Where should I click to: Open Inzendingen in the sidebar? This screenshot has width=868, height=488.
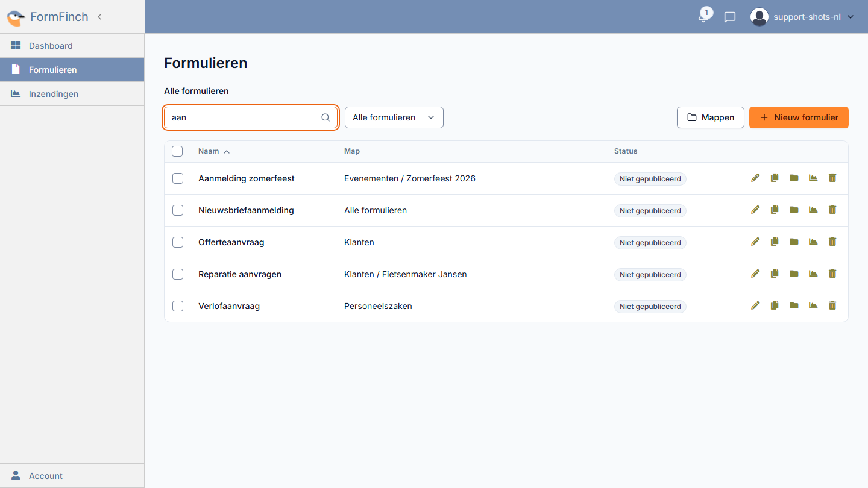pyautogui.click(x=72, y=94)
